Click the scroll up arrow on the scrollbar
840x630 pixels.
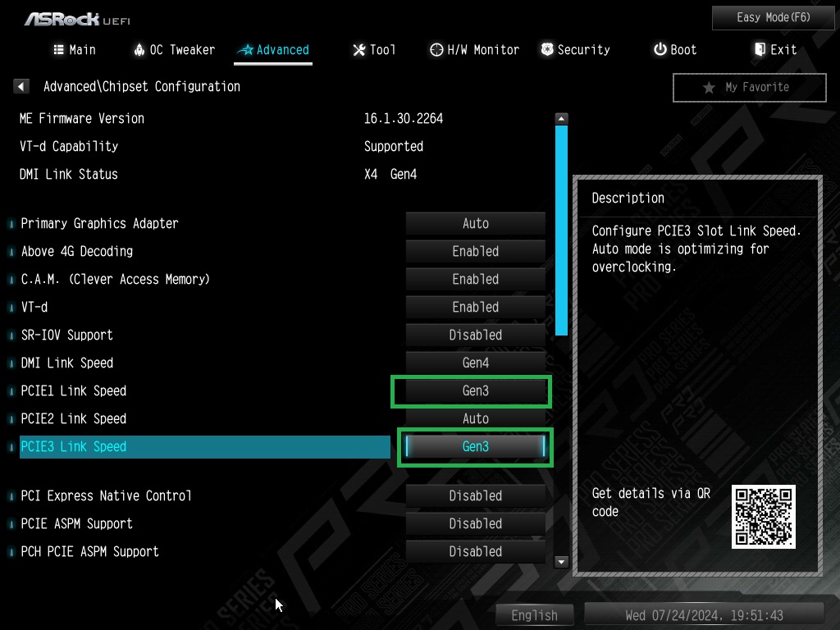coord(561,118)
